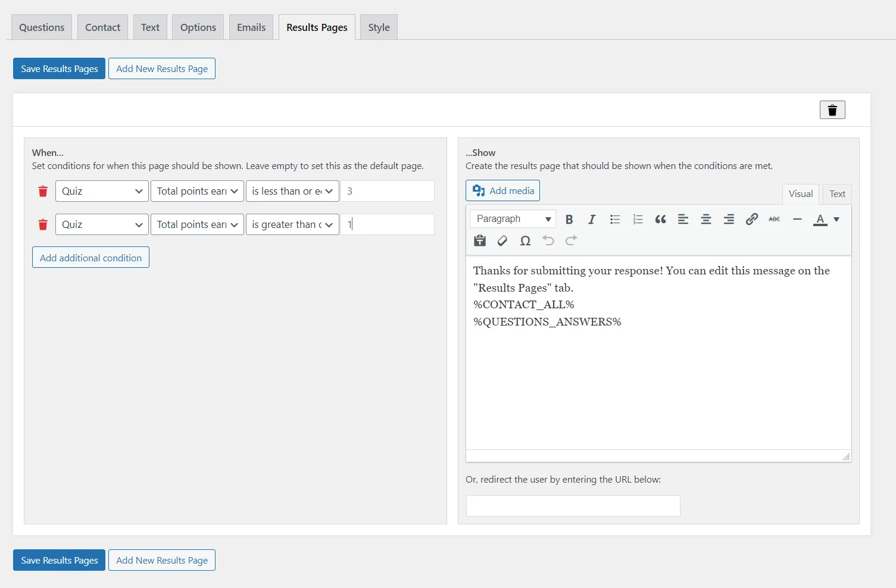Apply Italic formatting in editor
This screenshot has height=588, width=896.
tap(592, 219)
